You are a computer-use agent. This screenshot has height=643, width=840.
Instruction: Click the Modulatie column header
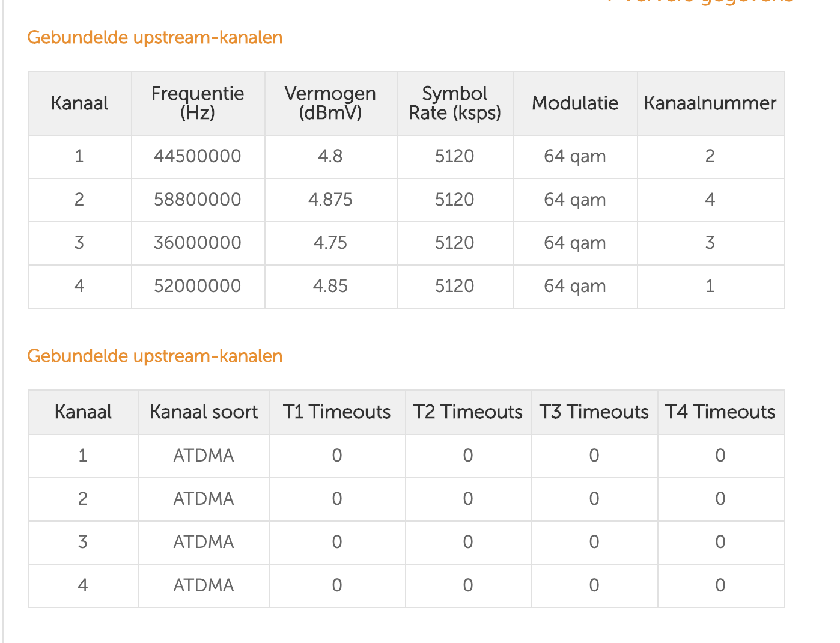coord(575,103)
